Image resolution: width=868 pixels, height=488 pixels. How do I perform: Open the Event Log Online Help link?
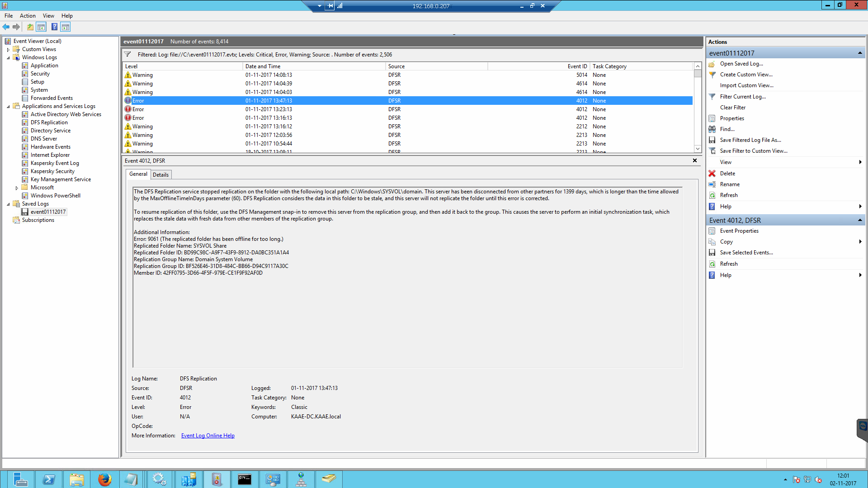point(208,436)
